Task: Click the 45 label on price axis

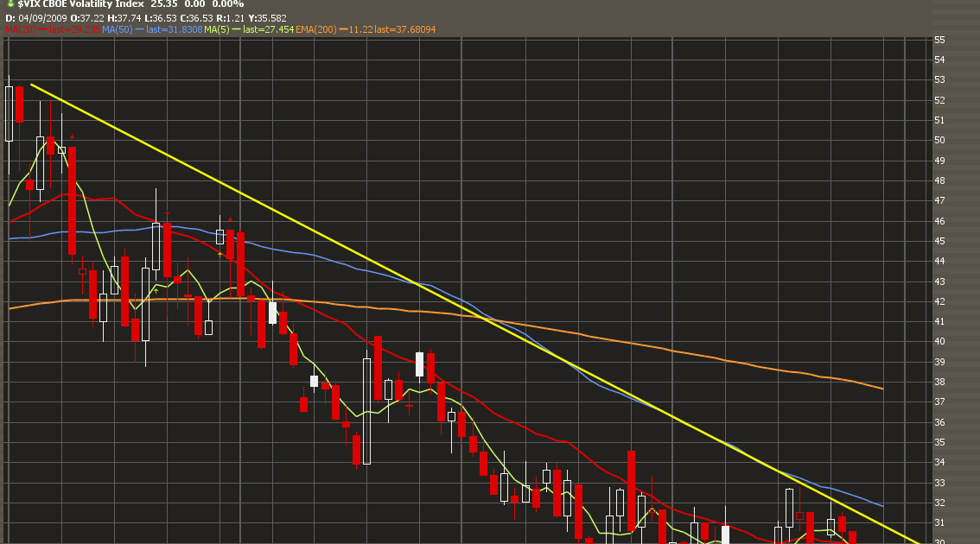Action: click(939, 241)
